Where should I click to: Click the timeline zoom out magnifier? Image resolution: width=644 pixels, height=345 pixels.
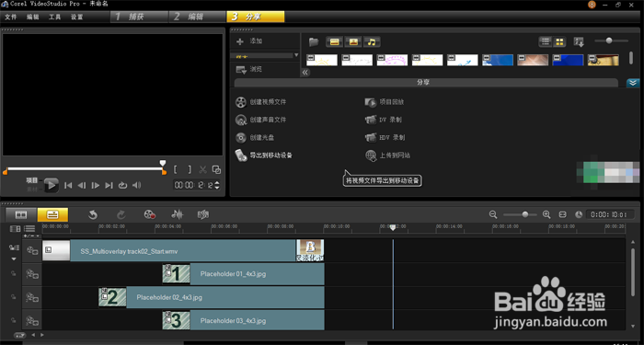493,214
